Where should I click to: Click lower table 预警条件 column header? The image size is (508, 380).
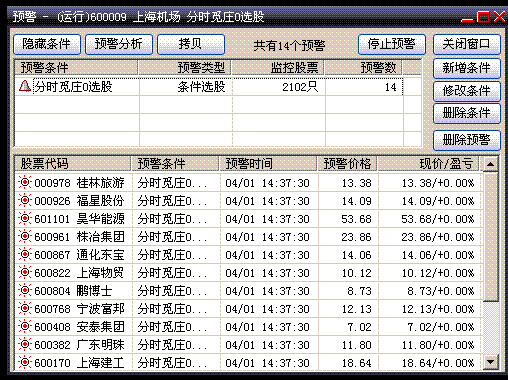tap(175, 164)
